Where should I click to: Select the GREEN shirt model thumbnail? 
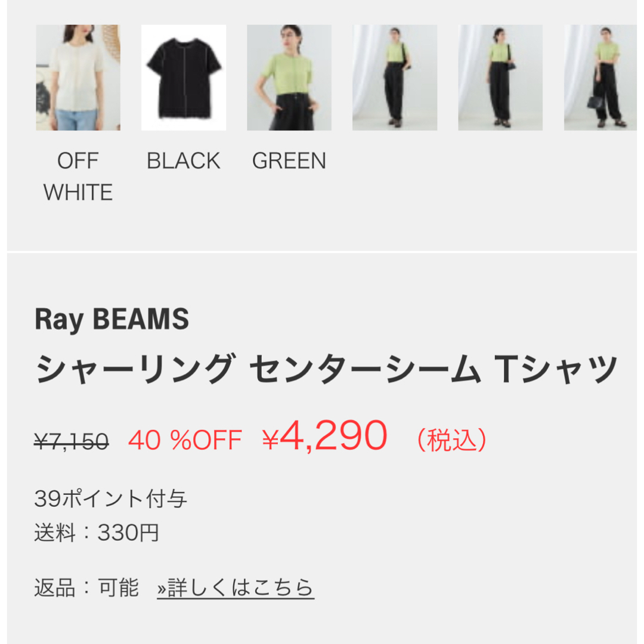point(289,78)
